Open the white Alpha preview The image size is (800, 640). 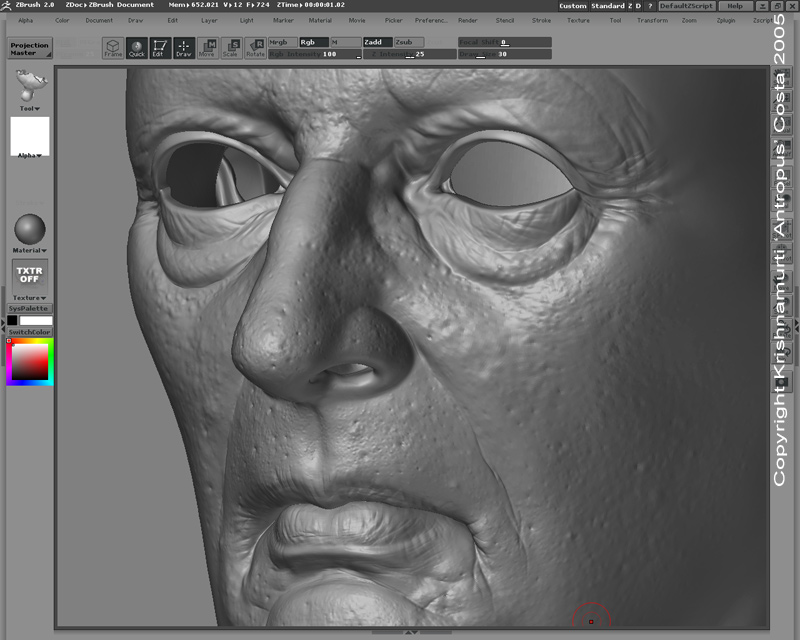30,135
